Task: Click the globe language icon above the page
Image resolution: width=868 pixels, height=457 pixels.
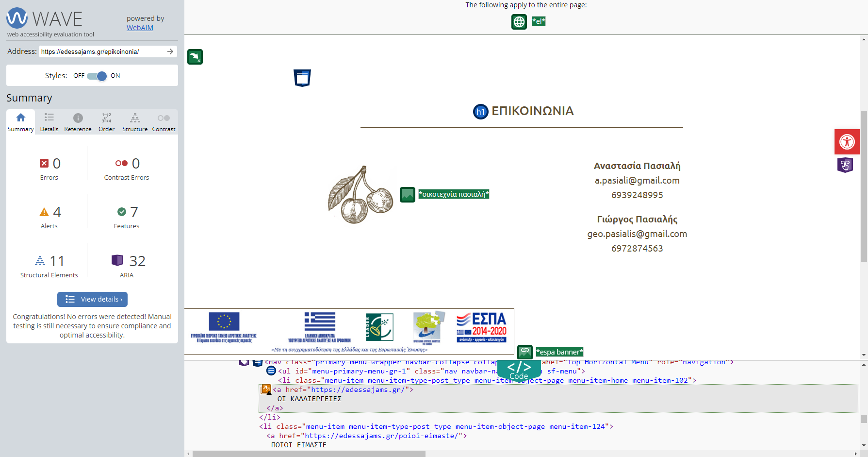Action: point(519,22)
